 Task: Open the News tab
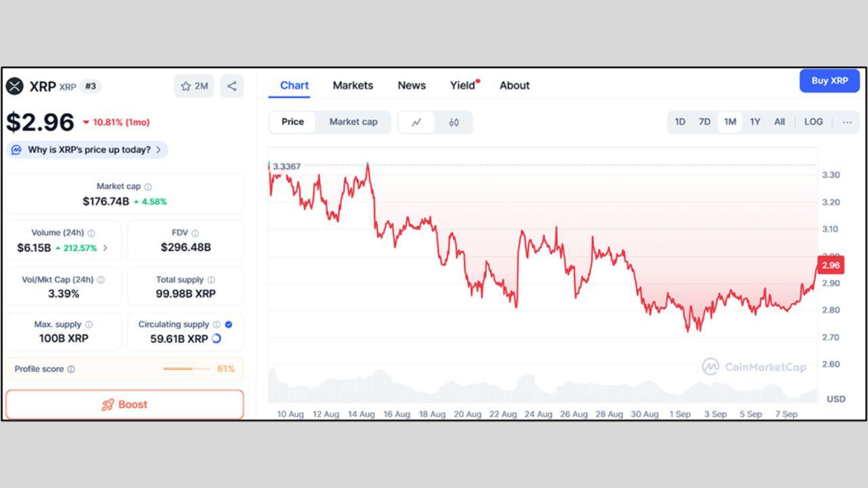[412, 85]
